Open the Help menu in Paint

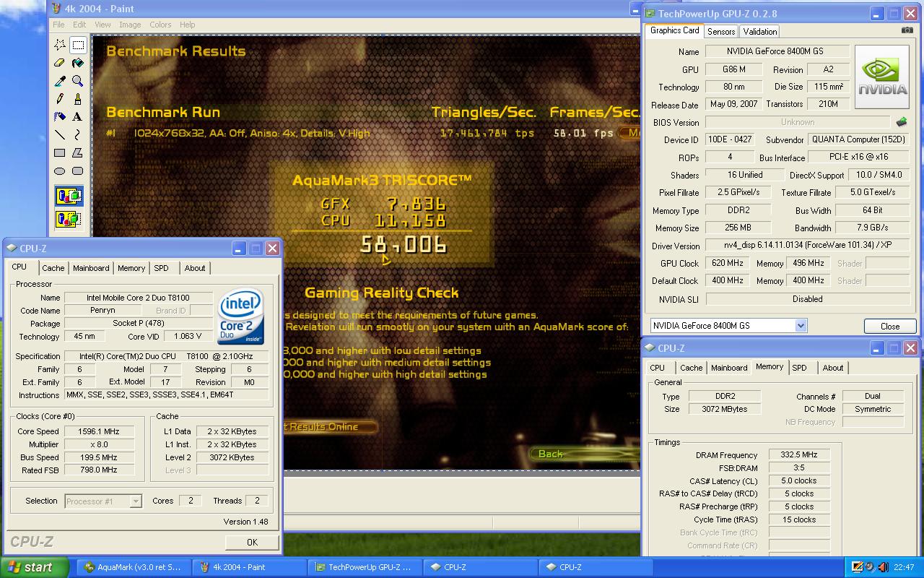[x=187, y=25]
